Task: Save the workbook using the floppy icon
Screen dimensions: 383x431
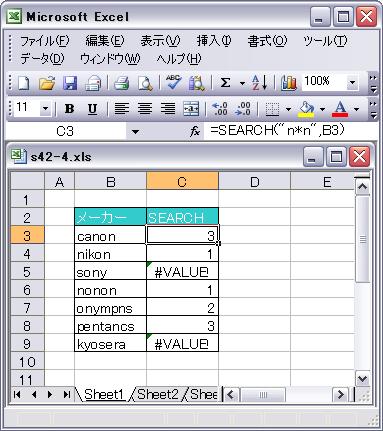Action: pos(70,83)
